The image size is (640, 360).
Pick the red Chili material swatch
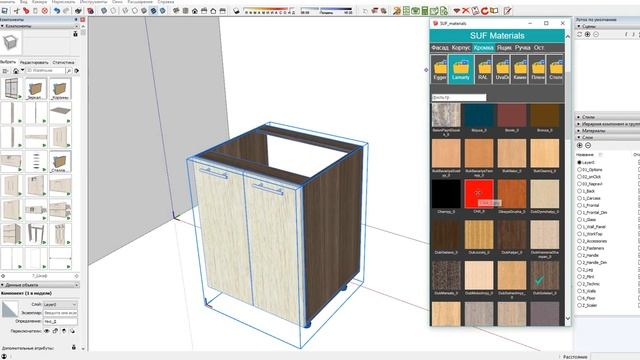point(479,194)
